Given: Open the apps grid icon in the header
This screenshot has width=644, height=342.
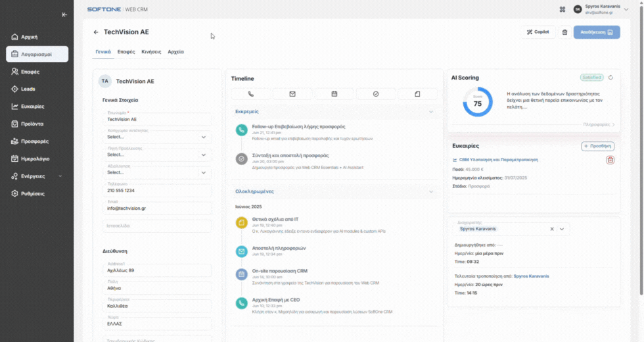Looking at the screenshot, I should [x=562, y=10].
